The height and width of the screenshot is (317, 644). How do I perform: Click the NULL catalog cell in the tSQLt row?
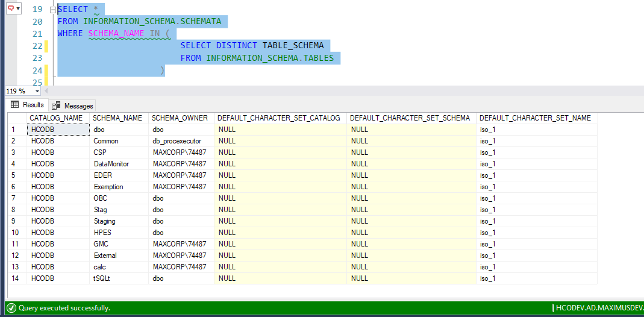[x=281, y=278]
